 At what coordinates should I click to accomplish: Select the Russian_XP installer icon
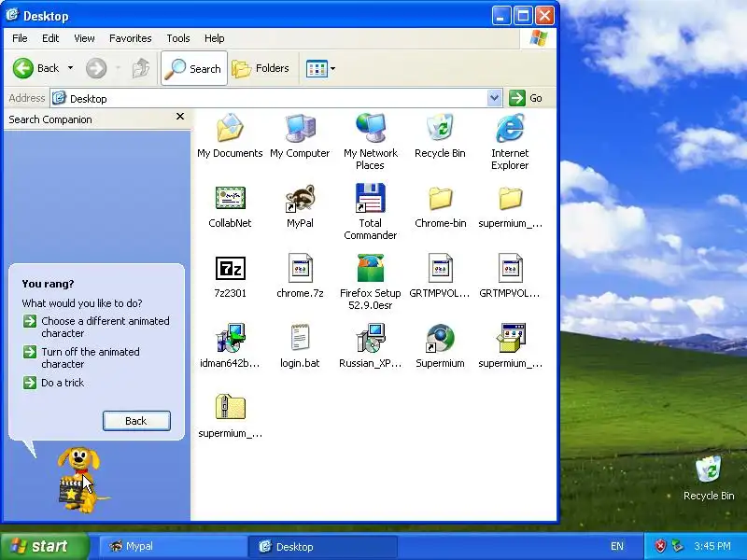coord(370,338)
